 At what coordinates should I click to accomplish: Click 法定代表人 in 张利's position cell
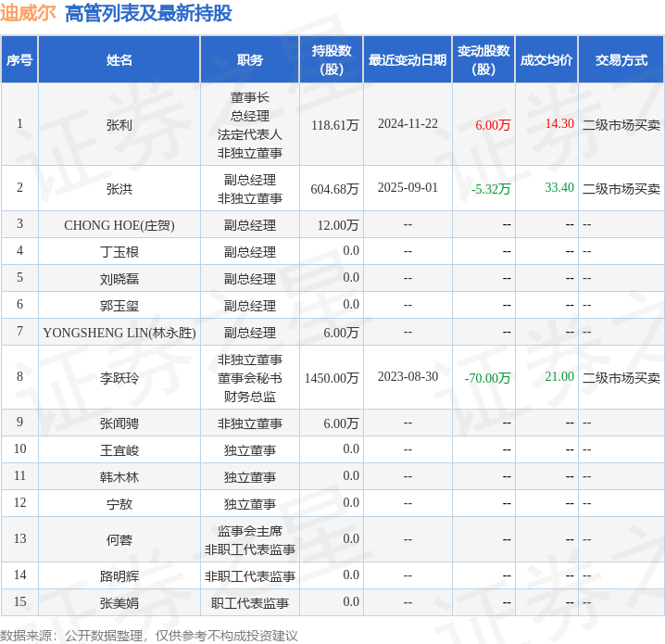(250, 134)
